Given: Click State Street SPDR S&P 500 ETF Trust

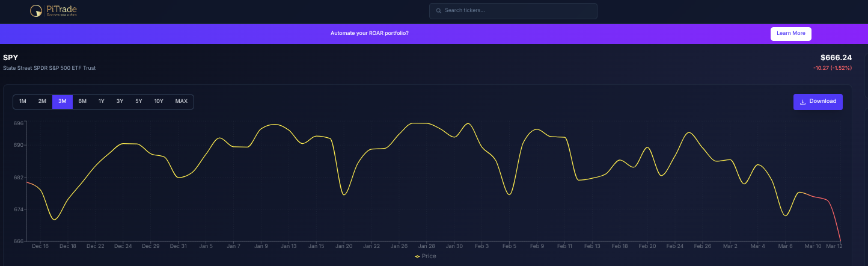Looking at the screenshot, I should 49,68.
